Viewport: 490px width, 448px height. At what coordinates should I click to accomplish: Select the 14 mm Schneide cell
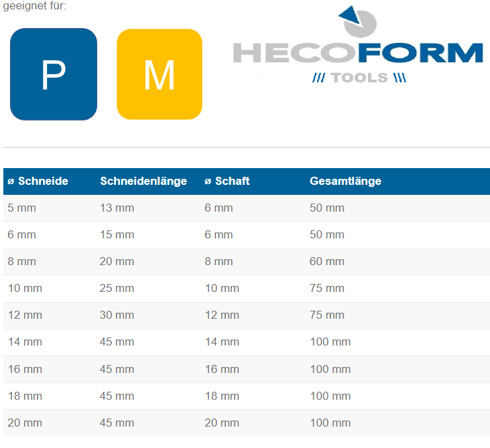pyautogui.click(x=23, y=342)
